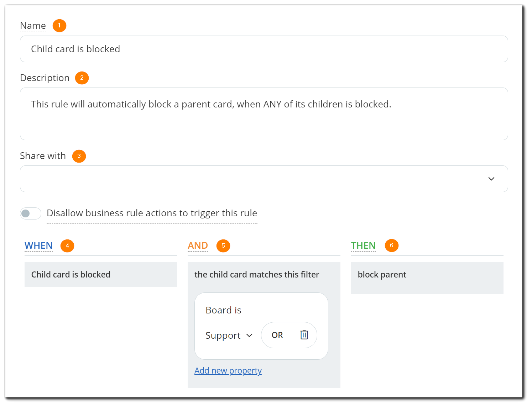Click the orange badge 4 beside WHEN
The image size is (532, 407).
(67, 245)
